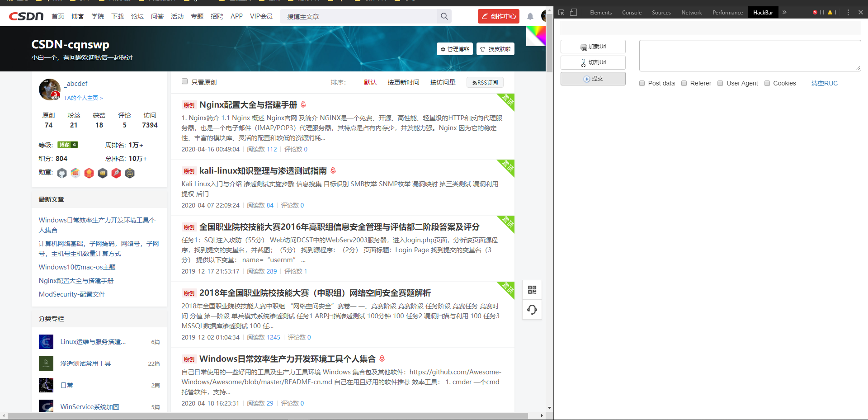
Task: Click the colorful skin-change corner icon
Action: pyautogui.click(x=536, y=36)
